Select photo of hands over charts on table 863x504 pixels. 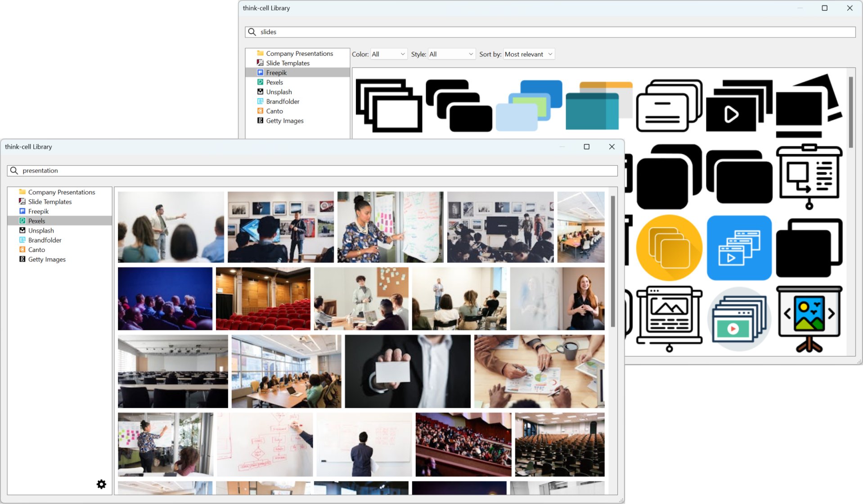(539, 371)
